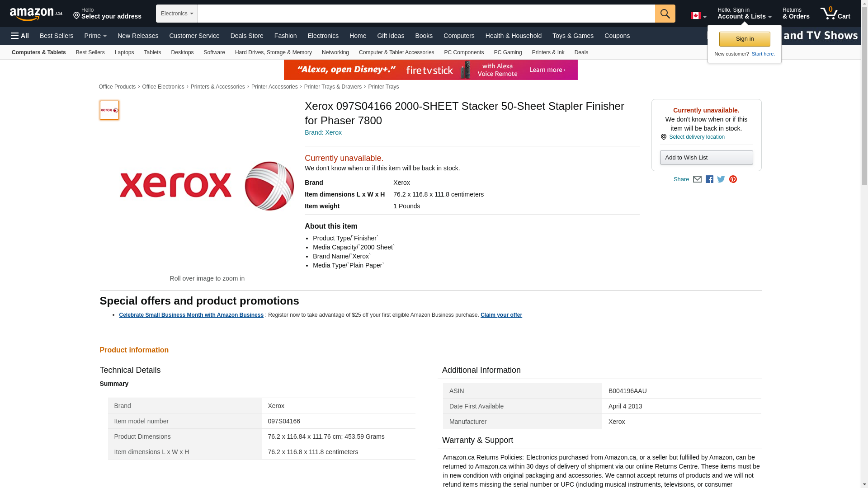Go to Laptops subcategory tab
Screen dimensions: 868x488
[x=124, y=52]
